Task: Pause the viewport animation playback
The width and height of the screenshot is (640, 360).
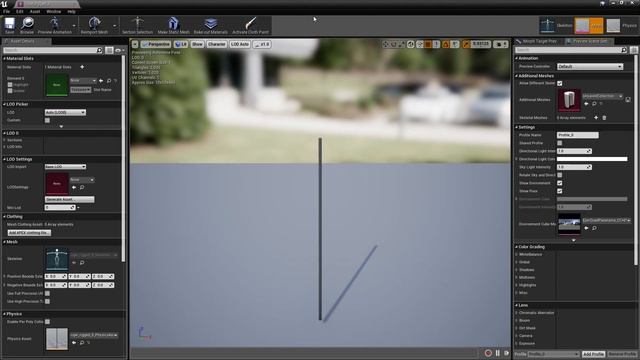Action: coord(498,353)
